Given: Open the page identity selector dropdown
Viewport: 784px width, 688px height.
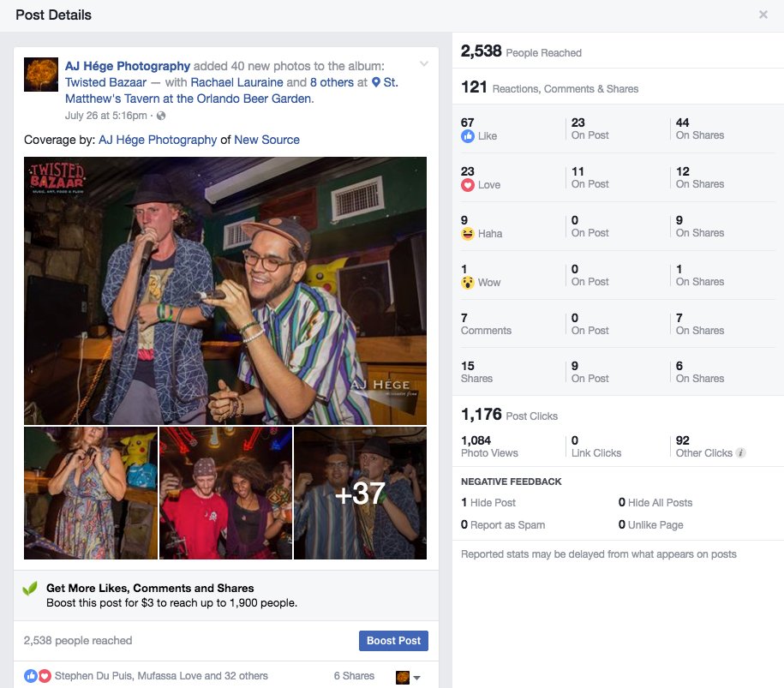Looking at the screenshot, I should [408, 678].
